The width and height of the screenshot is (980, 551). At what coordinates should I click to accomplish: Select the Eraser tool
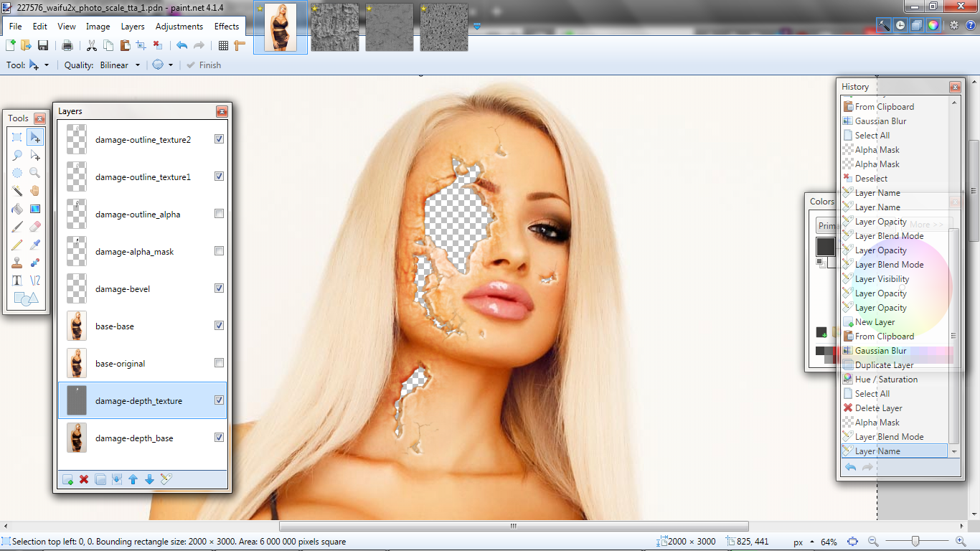coord(34,227)
